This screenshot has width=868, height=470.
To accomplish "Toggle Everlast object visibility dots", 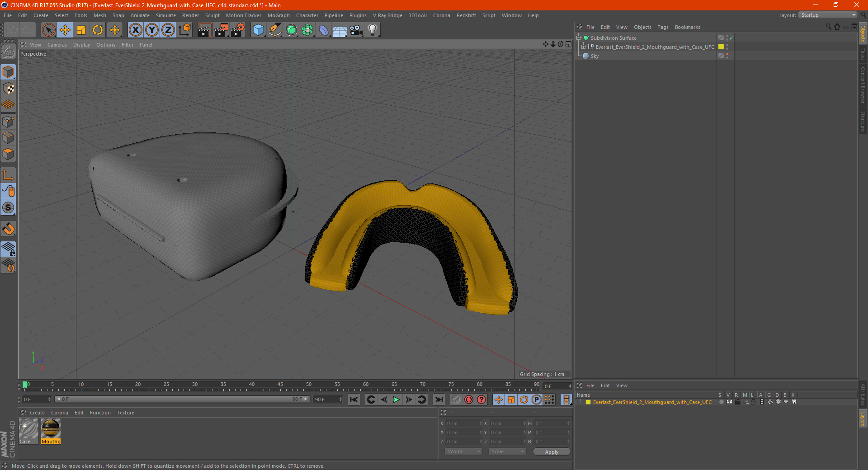I will (x=727, y=47).
